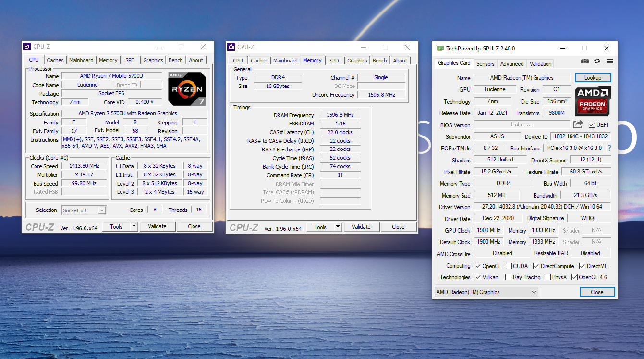Click the GPU name field in GPU-Z
The image size is (644, 359).
[522, 78]
